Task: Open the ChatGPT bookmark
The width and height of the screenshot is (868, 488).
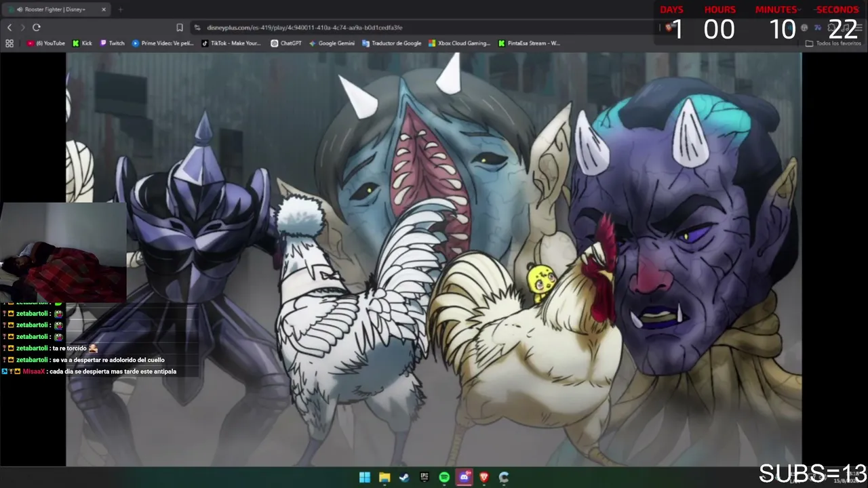Action: 286,43
